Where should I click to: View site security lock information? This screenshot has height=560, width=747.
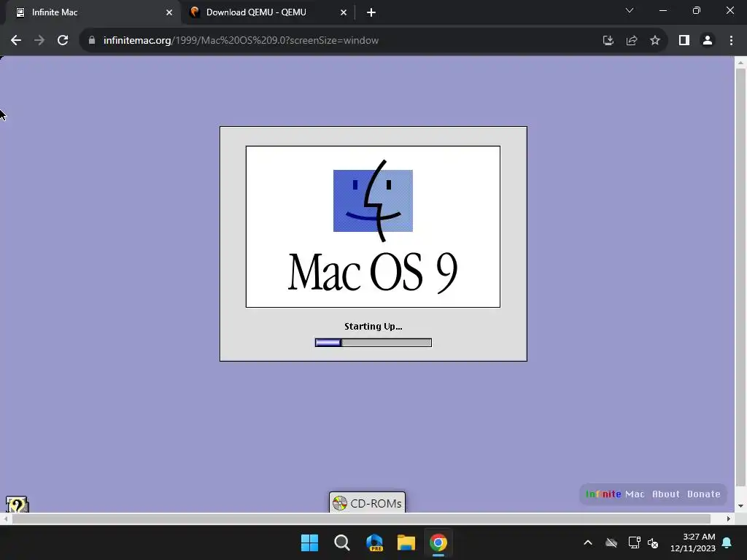point(91,41)
